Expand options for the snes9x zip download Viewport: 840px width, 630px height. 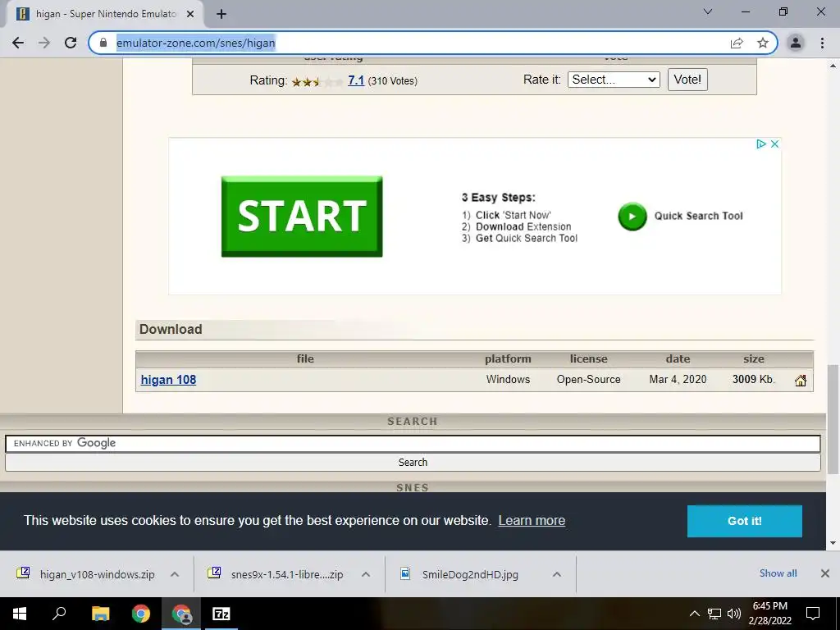(x=366, y=574)
